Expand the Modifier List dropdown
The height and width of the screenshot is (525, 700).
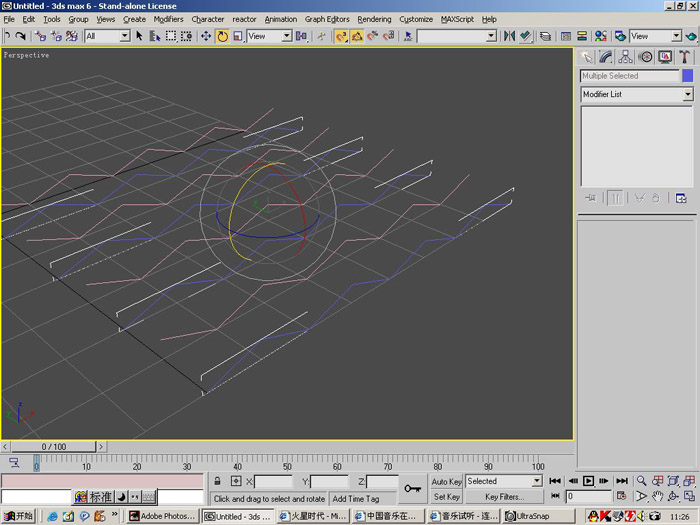637,94
